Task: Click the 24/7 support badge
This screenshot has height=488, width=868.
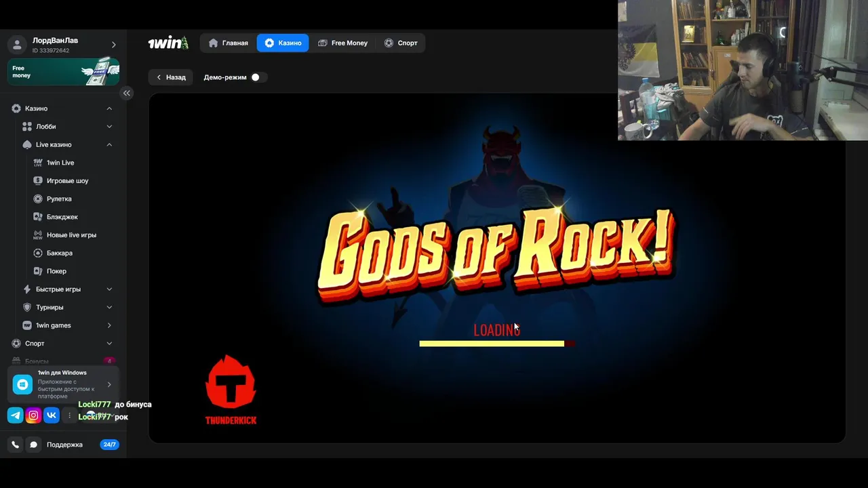Action: pos(109,445)
